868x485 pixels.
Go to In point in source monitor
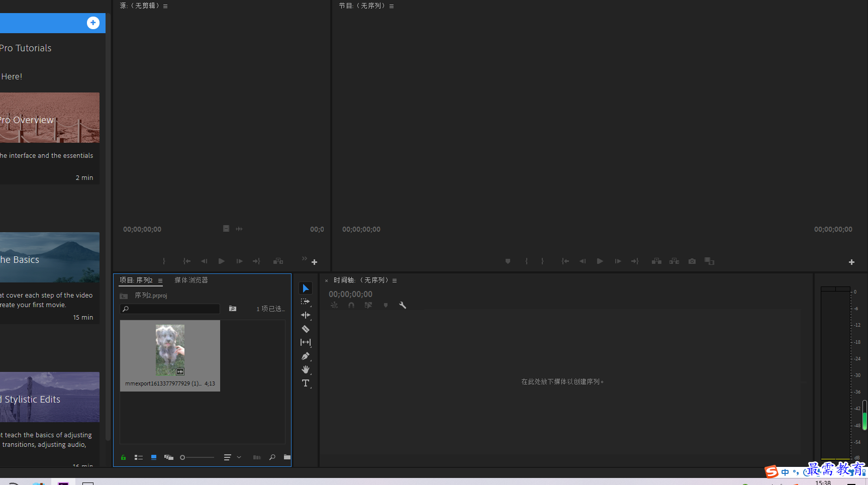pos(186,261)
